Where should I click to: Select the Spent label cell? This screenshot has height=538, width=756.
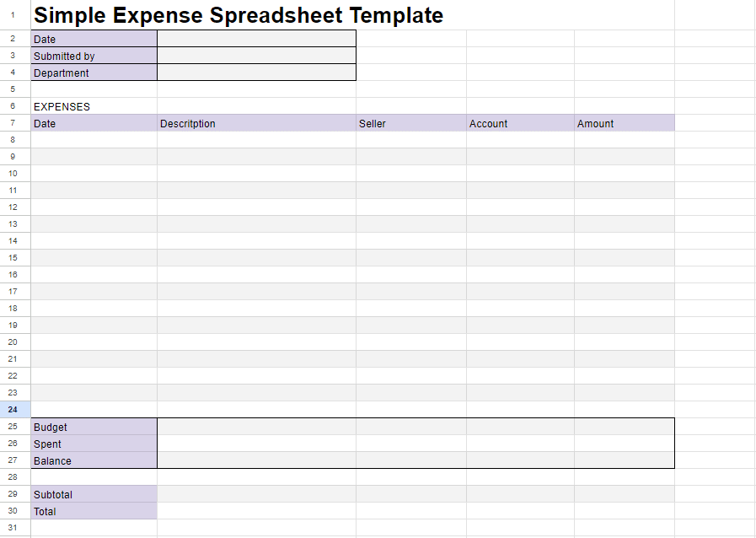pyautogui.click(x=94, y=444)
